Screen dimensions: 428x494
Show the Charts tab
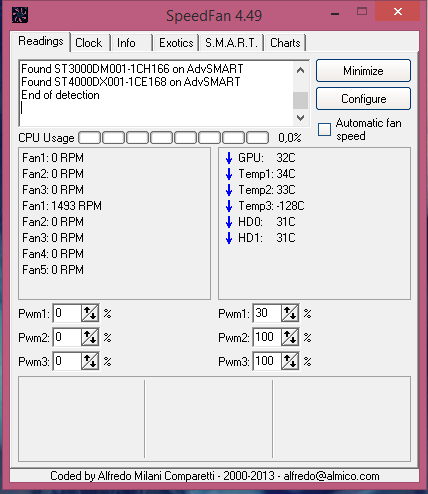[285, 43]
